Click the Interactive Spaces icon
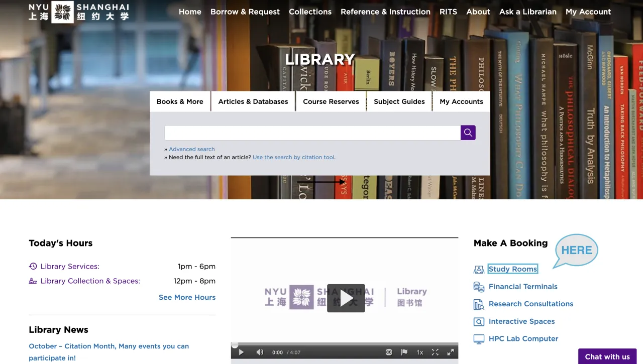Image resolution: width=643 pixels, height=364 pixels. point(479,321)
